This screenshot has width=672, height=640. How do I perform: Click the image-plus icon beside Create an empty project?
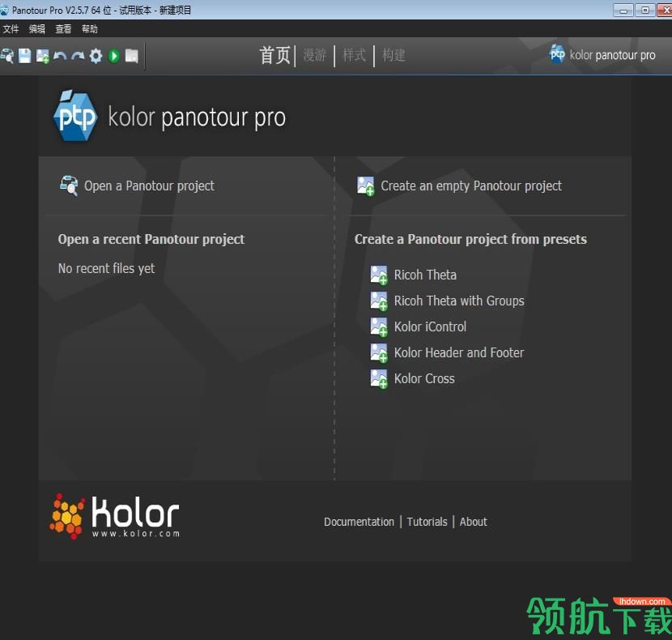(366, 186)
